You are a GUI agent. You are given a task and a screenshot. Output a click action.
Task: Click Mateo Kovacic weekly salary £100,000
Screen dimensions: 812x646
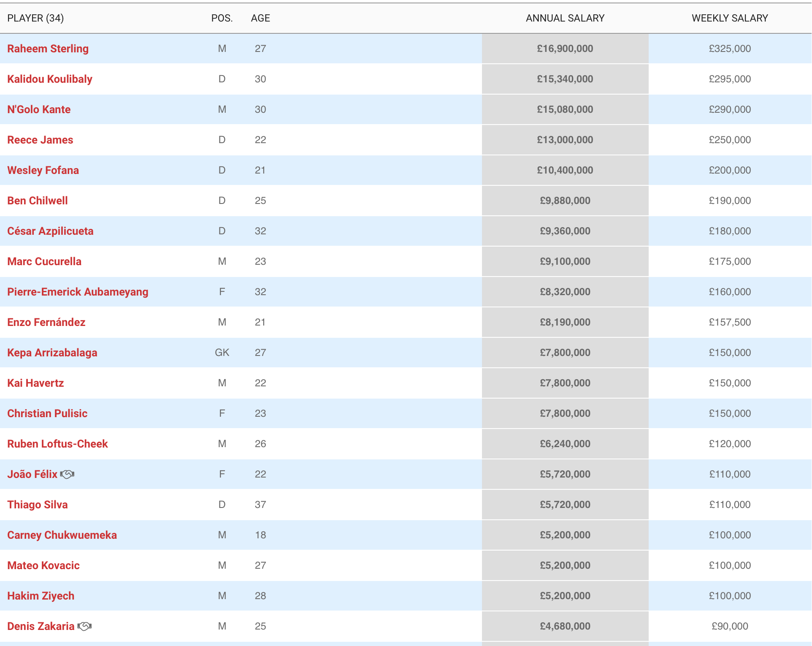coord(730,565)
